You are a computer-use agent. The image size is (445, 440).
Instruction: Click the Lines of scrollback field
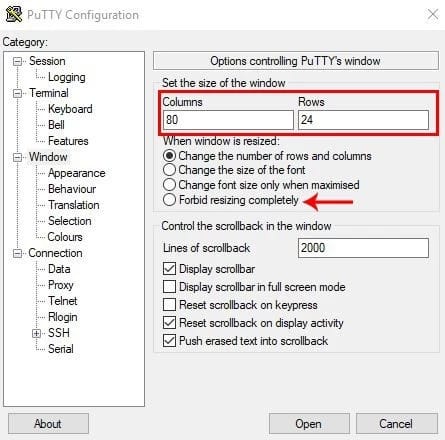(363, 248)
